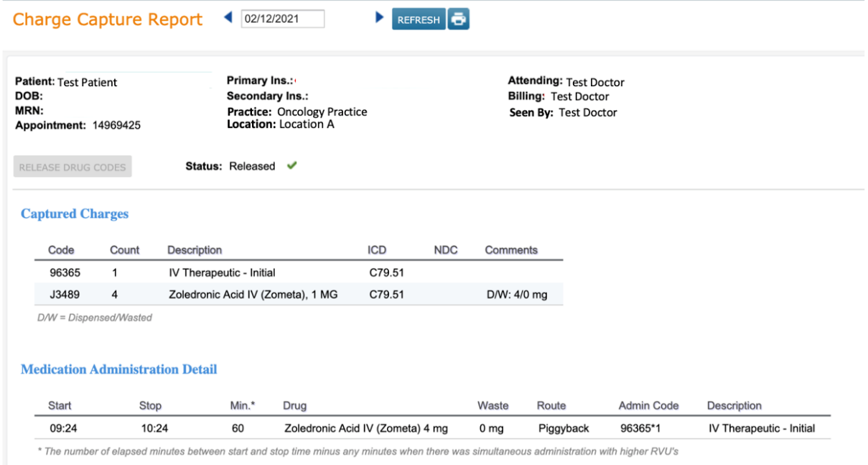Click the Count column header
The image size is (868, 465).
tap(124, 250)
